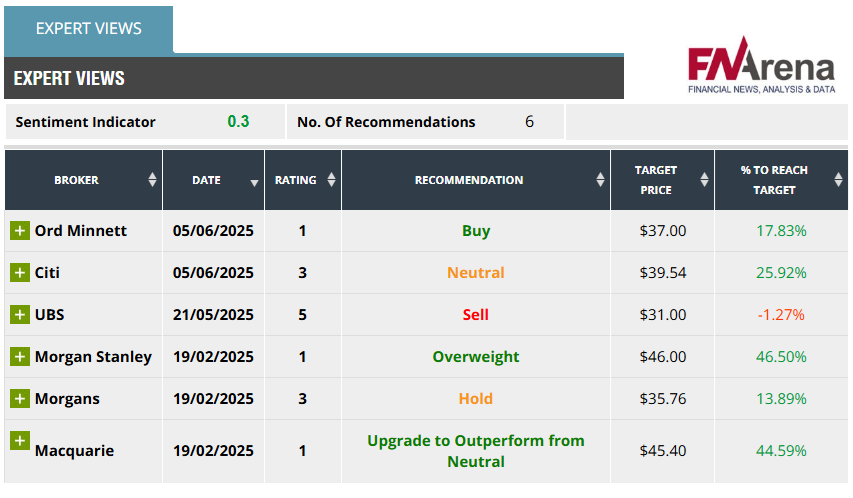Select Ord Minnett's Buy recommendation
Image resolution: width=853 pixels, height=498 pixels.
(x=476, y=231)
